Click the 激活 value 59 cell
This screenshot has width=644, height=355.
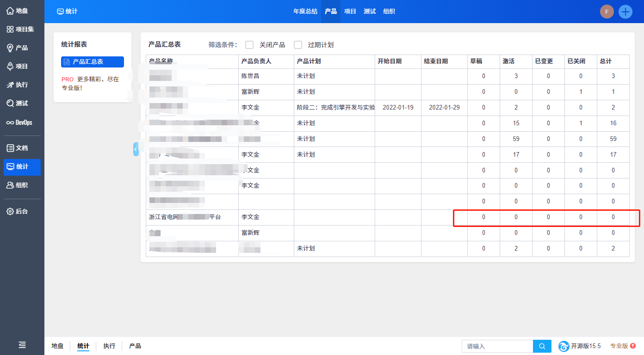pos(516,139)
